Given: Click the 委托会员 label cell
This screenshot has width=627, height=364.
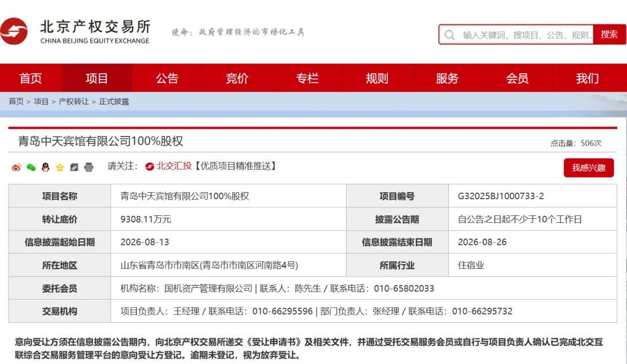Looking at the screenshot, I should [x=60, y=288].
